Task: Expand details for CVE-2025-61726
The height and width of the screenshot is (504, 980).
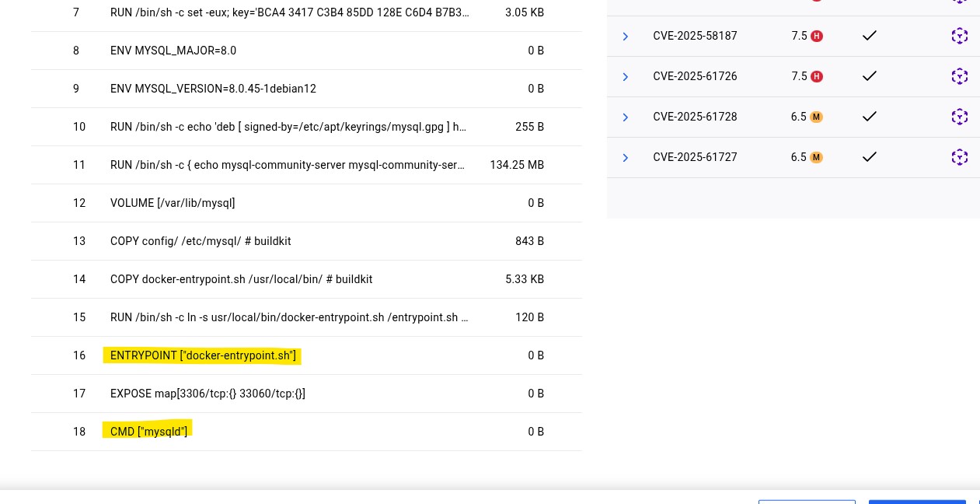Action: coord(625,77)
